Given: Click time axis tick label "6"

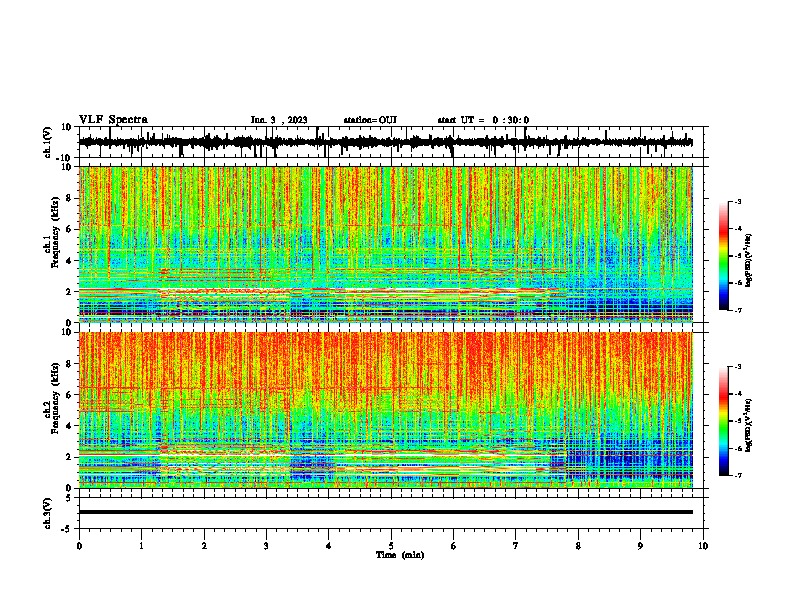Looking at the screenshot, I should point(454,546).
